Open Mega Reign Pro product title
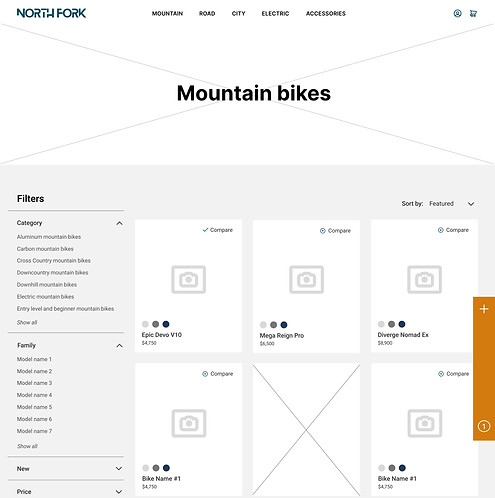495x498 pixels. [282, 335]
